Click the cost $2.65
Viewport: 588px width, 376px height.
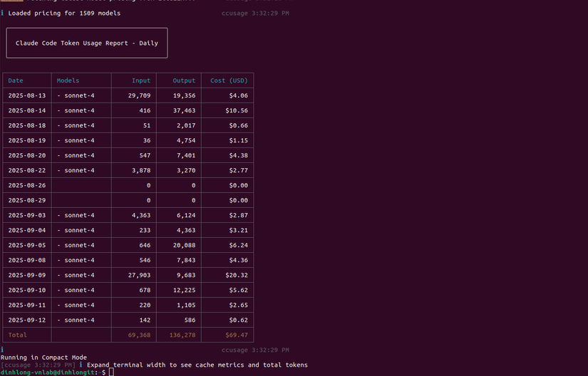[239, 305]
